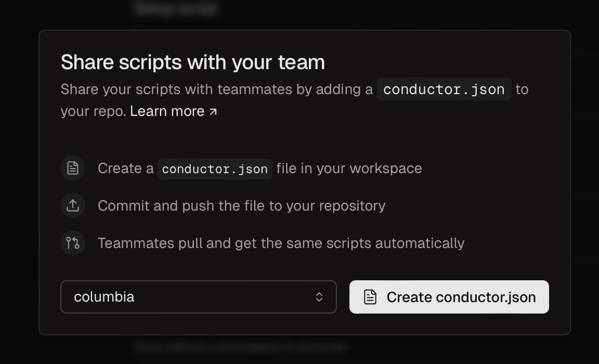Click the Commit and push step text

[x=241, y=205]
